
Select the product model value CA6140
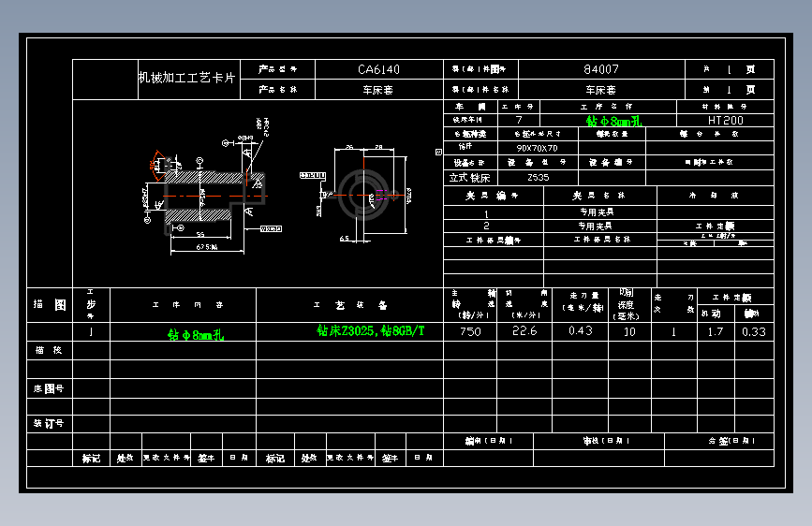click(378, 69)
